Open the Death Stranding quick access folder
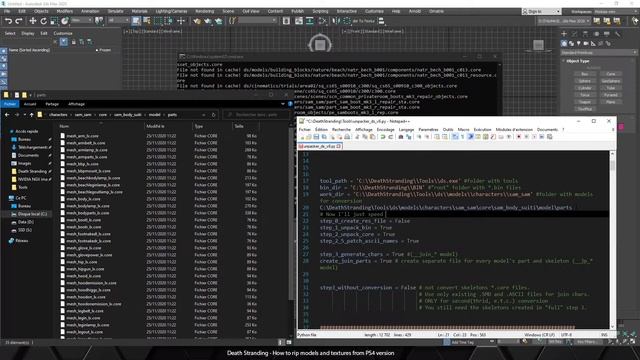The width and height of the screenshot is (640, 360). (32, 171)
